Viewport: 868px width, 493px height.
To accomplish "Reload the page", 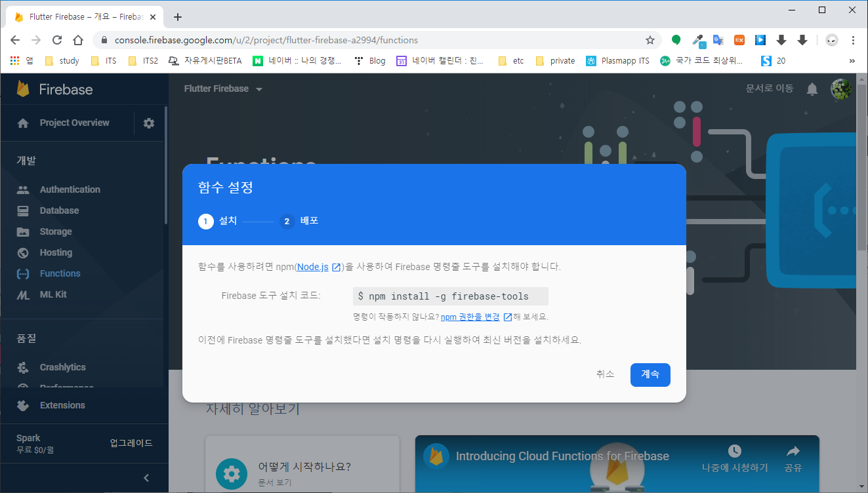I will [x=57, y=40].
